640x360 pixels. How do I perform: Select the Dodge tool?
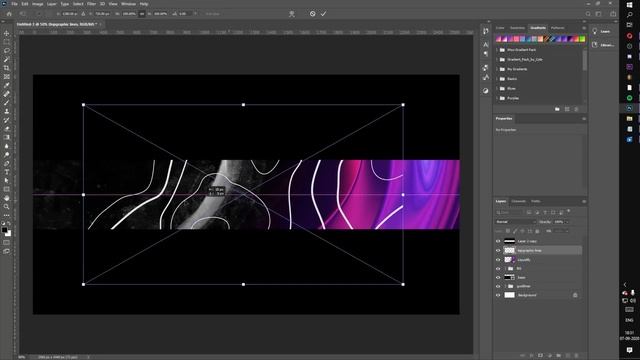click(7, 155)
